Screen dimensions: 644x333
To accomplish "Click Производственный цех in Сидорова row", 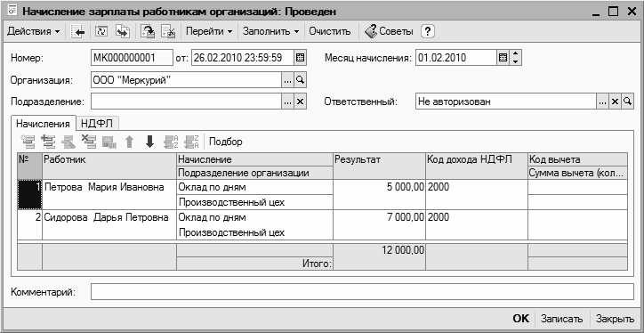I will tap(254, 232).
